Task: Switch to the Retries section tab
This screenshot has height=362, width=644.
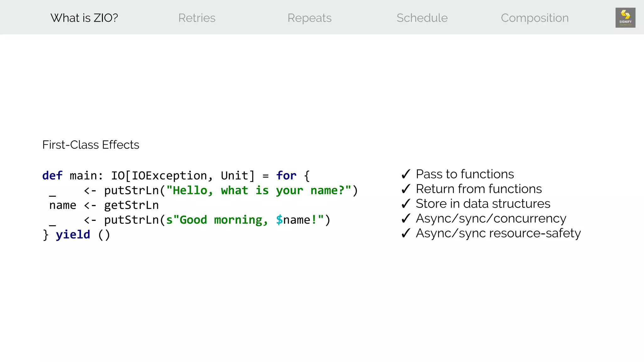Action: (x=197, y=18)
